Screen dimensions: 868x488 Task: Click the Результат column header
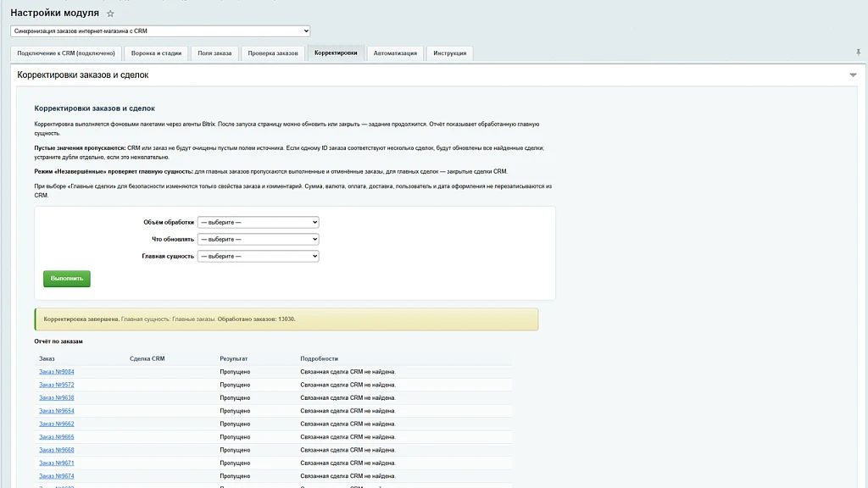tap(234, 358)
